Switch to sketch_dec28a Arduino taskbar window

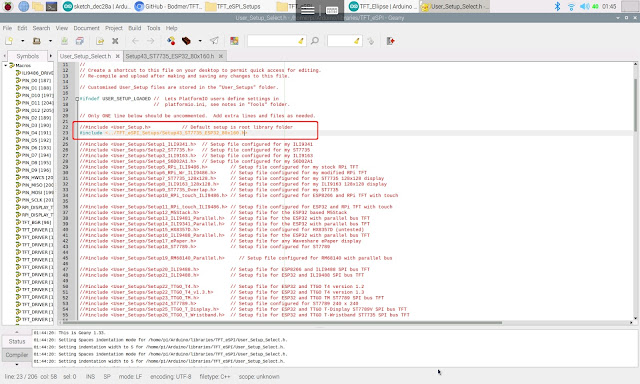point(97,6)
